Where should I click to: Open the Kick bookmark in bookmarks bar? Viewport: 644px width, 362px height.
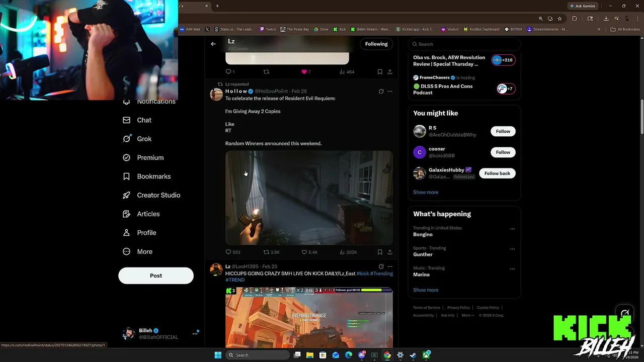340,29
